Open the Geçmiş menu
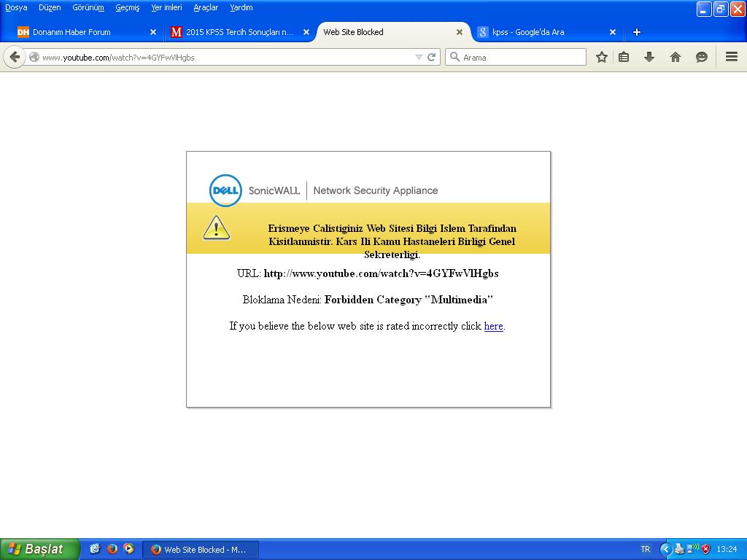Screen dimensions: 747x560 [128, 7]
